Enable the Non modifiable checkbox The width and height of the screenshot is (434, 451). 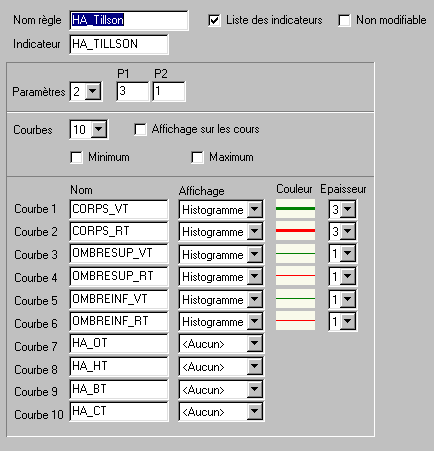[344, 20]
